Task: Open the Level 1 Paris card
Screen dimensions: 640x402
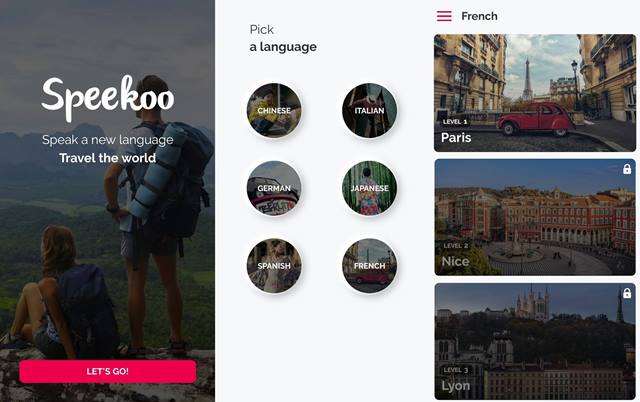Action: click(535, 93)
